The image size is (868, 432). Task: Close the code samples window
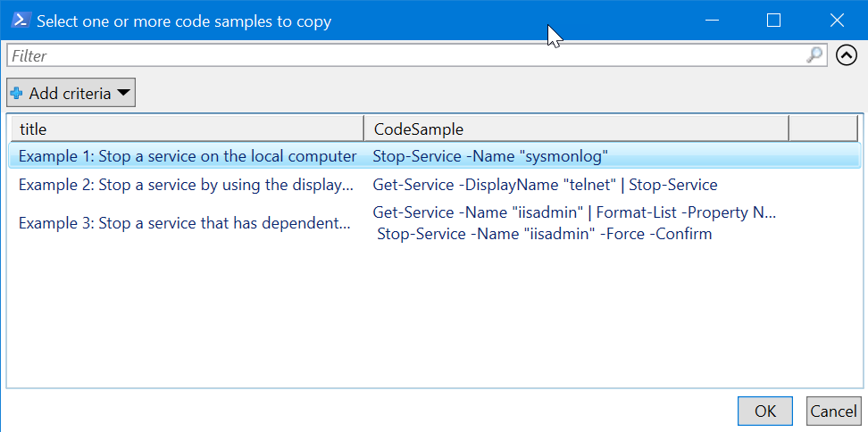[837, 21]
